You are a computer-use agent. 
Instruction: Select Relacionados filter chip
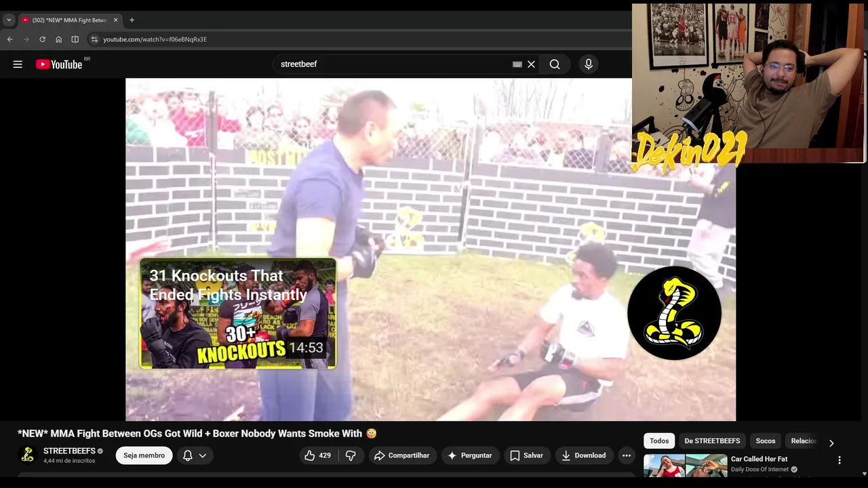point(804,441)
